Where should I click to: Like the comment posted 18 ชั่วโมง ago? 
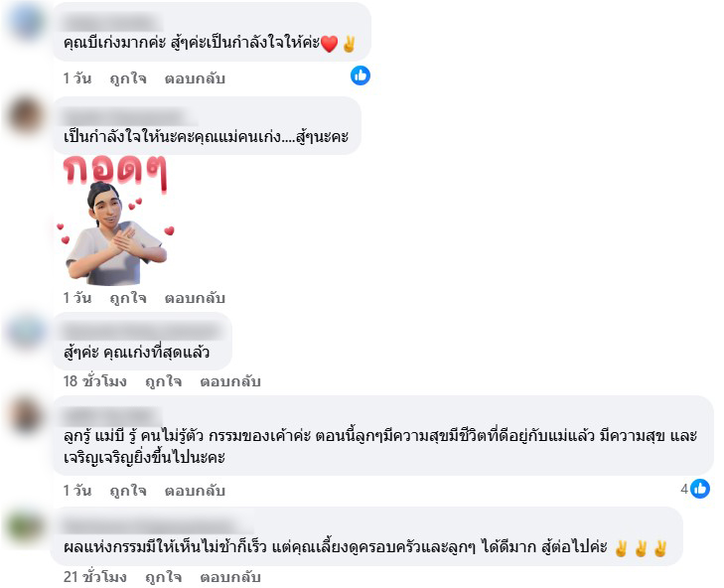click(x=164, y=381)
